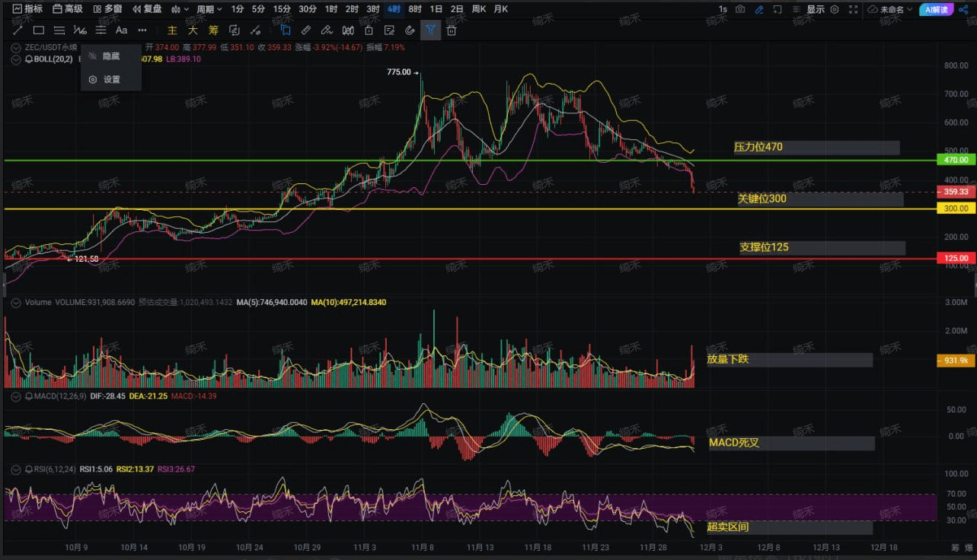The image size is (977, 560).
Task: Click the trash icon to delete drawings
Action: pos(452,30)
